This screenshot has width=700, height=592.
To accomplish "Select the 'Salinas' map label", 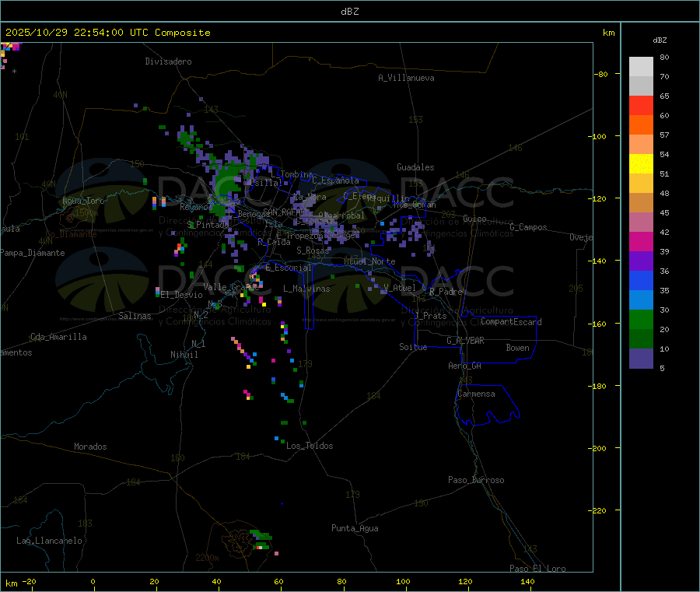I will (x=135, y=316).
